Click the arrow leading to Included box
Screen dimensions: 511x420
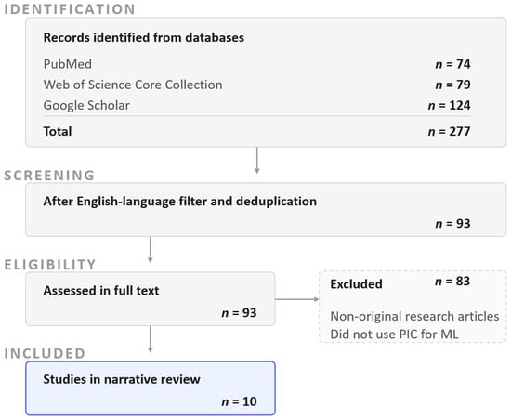151,339
